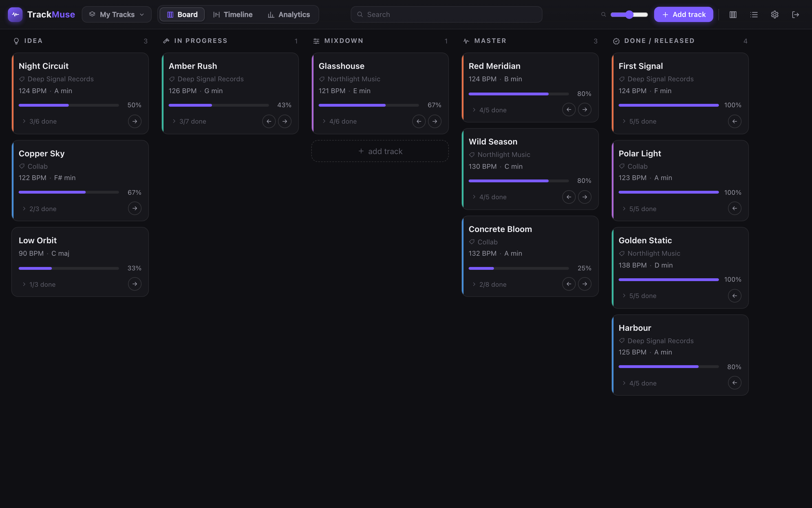
Task: Move Concrete Bloom back one stage
Action: tap(569, 284)
